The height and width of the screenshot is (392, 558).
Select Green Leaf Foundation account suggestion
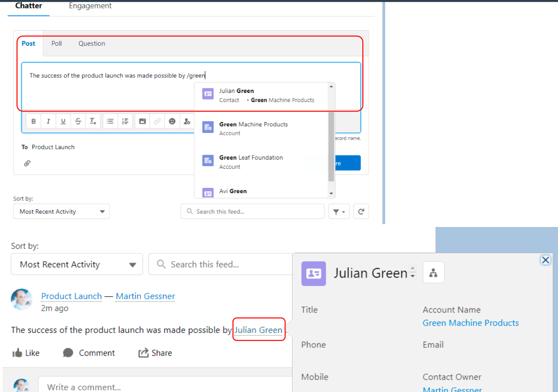251,162
